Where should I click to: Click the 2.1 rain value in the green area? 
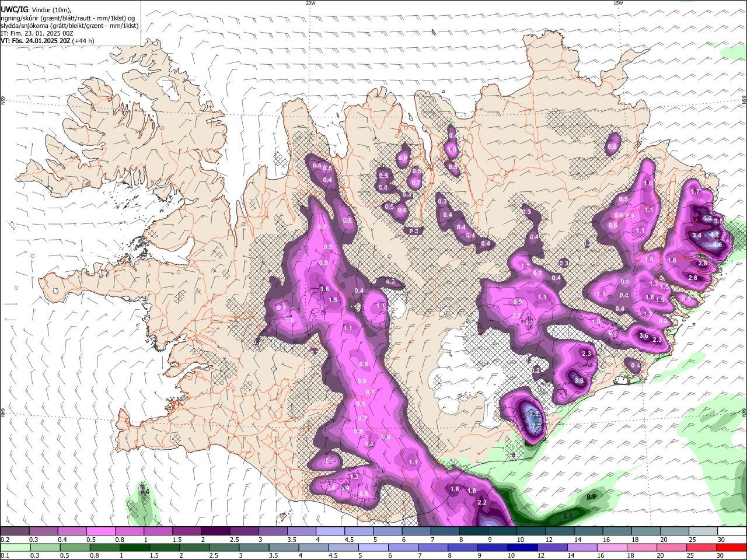click(567, 516)
